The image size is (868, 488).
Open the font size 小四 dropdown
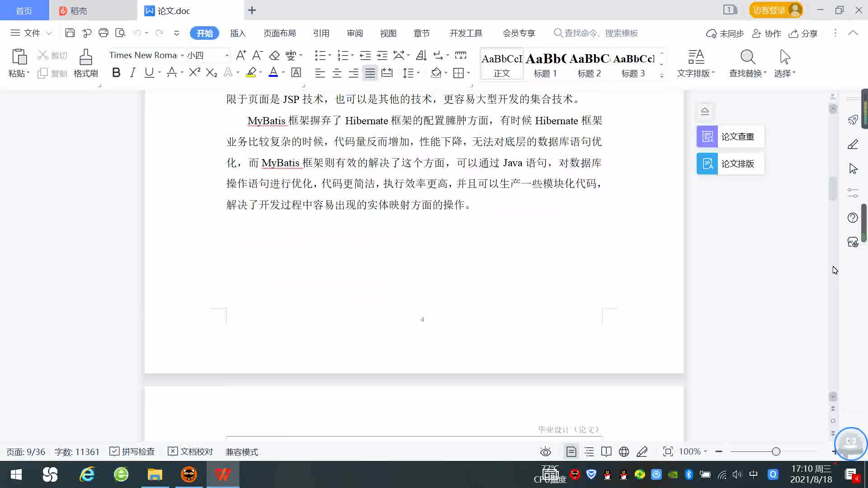227,55
